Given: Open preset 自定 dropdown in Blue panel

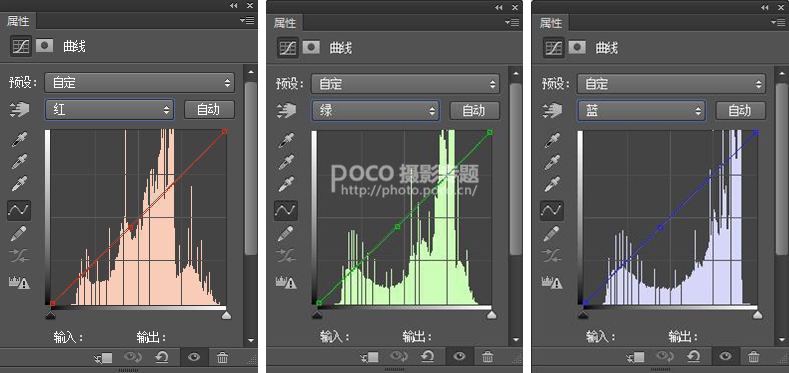Looking at the screenshot, I should (x=671, y=84).
